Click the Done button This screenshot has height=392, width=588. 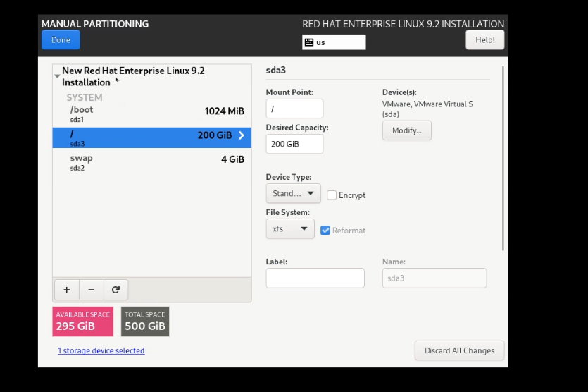61,39
